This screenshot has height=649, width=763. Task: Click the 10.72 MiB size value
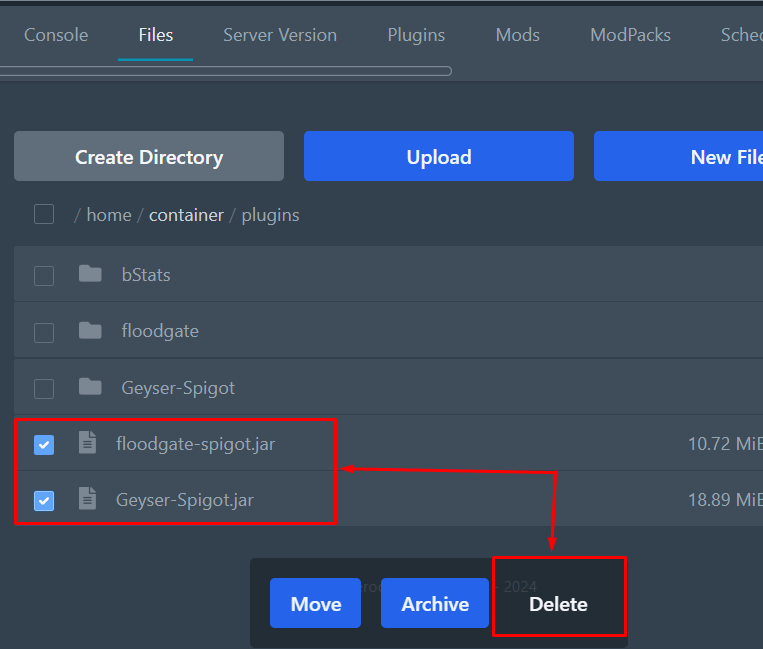pyautogui.click(x=725, y=444)
